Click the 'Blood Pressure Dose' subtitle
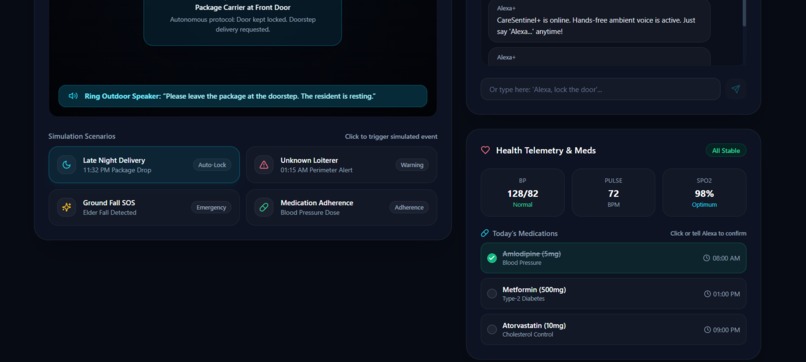 pyautogui.click(x=310, y=212)
